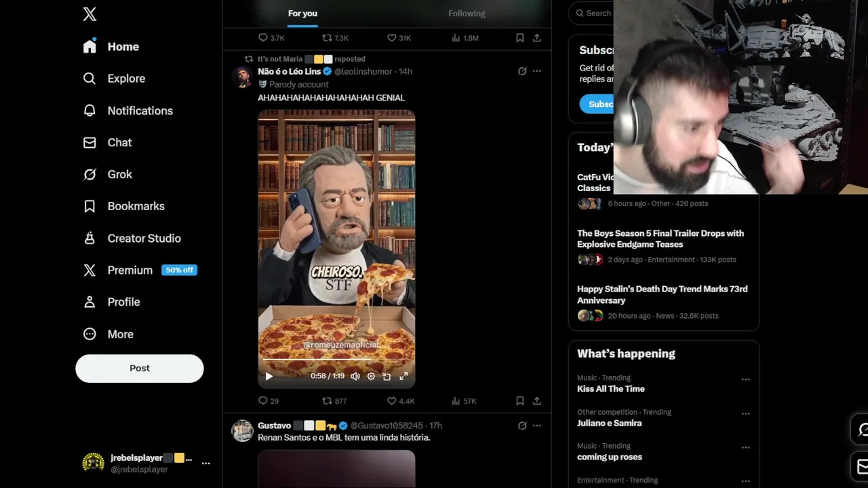Open The Boys Season 5 trailer story
The height and width of the screenshot is (488, 868).
point(663,246)
